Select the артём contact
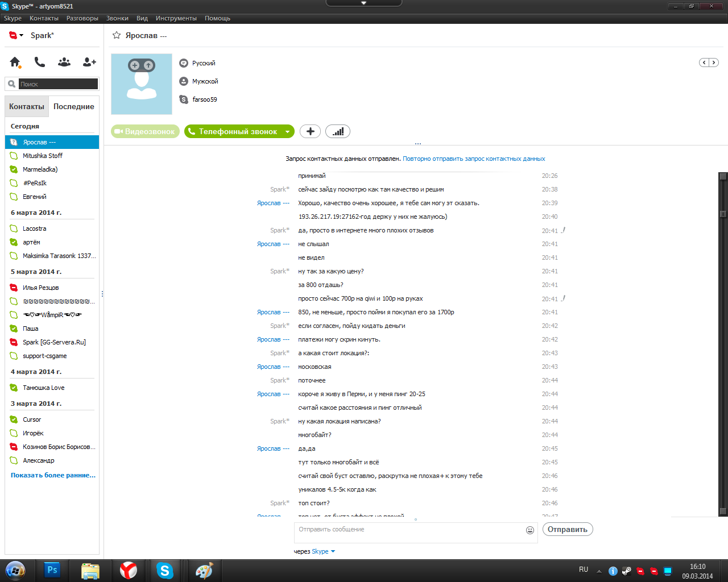The image size is (728, 582). (x=52, y=242)
